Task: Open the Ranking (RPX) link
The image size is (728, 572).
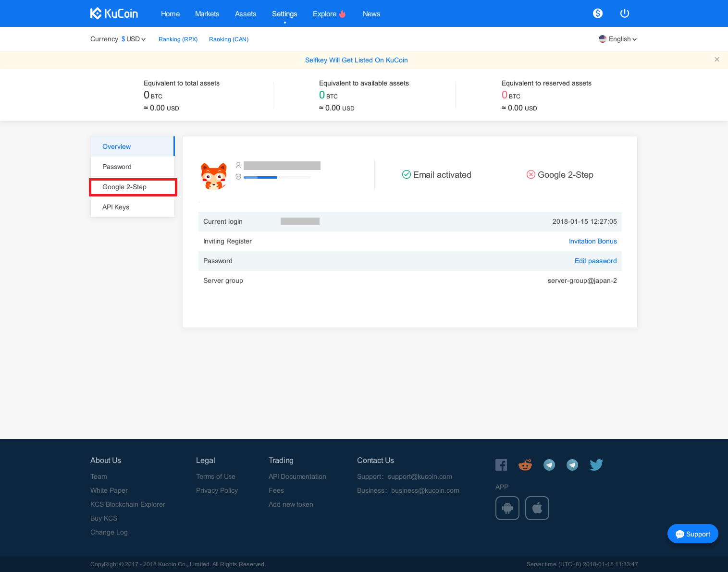Action: click(x=178, y=39)
